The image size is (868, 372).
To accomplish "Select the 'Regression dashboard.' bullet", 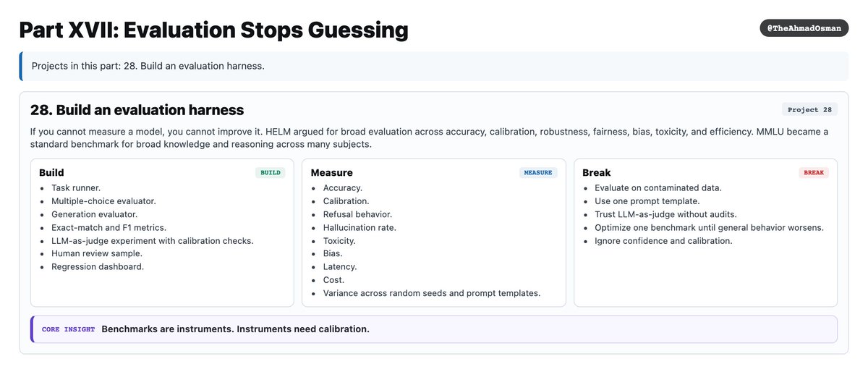I will point(98,267).
